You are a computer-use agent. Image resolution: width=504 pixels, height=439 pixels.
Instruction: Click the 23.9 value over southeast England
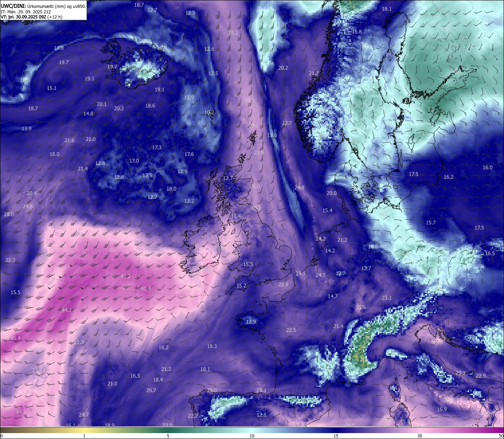click(x=283, y=284)
